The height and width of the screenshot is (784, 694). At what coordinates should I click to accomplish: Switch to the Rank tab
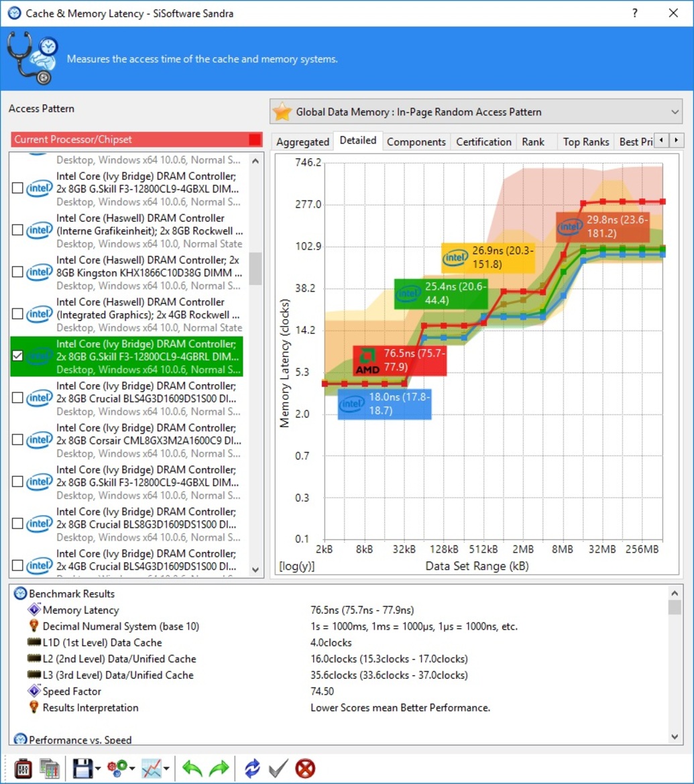pyautogui.click(x=533, y=142)
